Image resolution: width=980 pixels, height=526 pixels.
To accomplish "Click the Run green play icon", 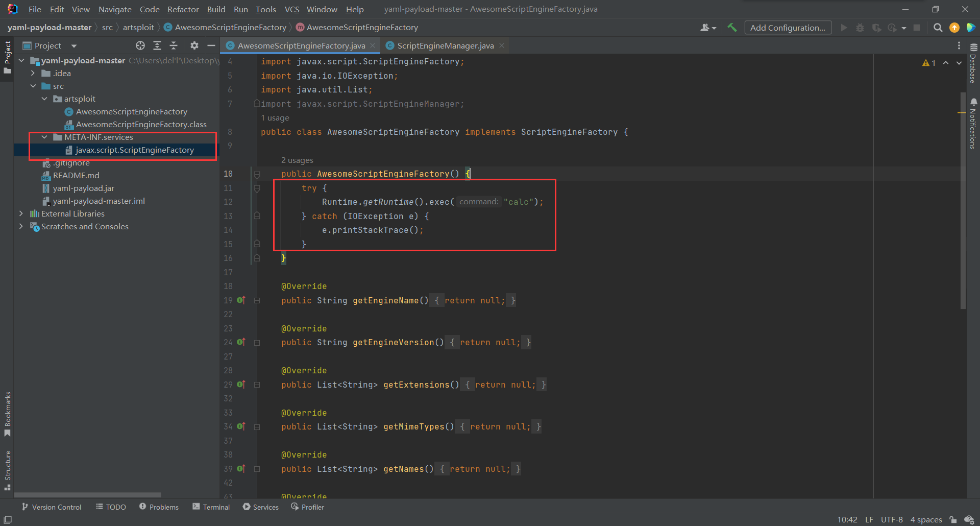I will [844, 28].
